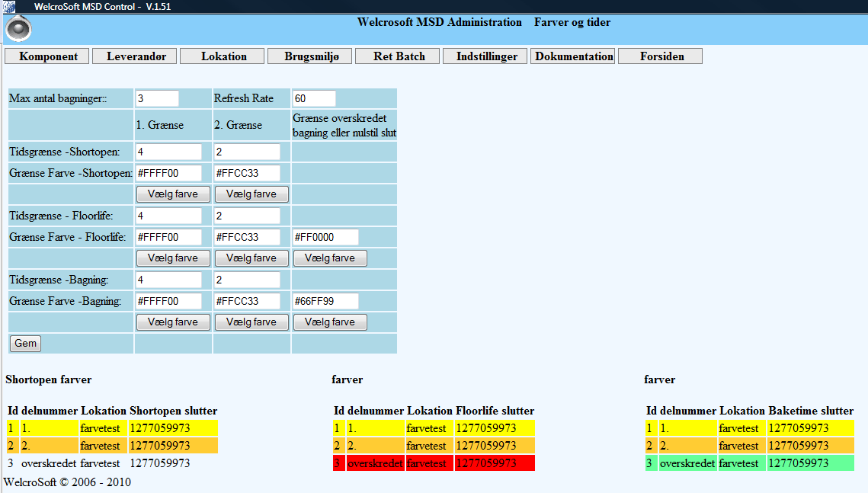Screen dimensions: 868x493
Task: Edit Tidsgrænse Floorlife 1. Grænse value
Action: pyautogui.click(x=169, y=216)
